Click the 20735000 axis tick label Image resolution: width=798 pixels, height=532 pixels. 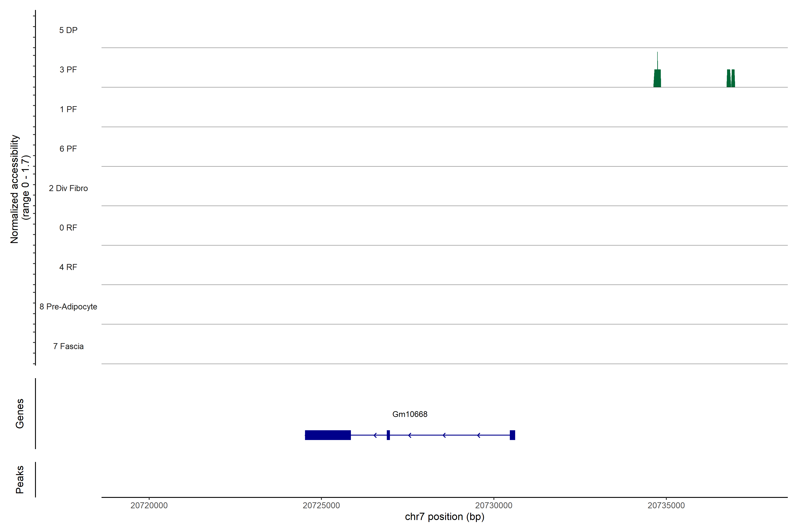tap(666, 506)
